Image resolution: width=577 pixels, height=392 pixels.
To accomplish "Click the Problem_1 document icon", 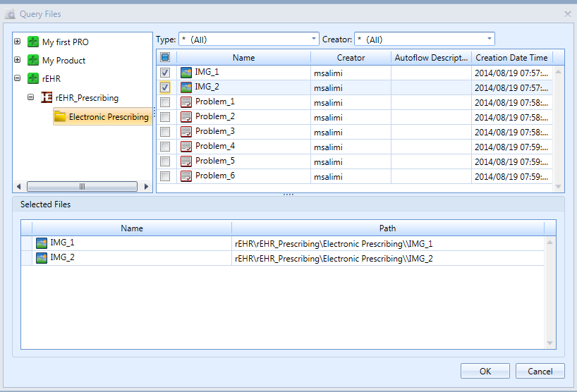I will tap(186, 102).
